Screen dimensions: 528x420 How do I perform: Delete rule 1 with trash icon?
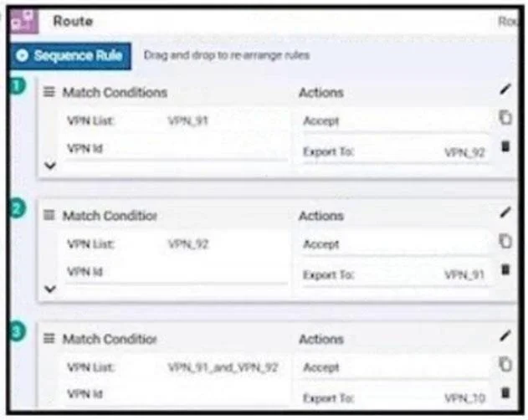505,146
